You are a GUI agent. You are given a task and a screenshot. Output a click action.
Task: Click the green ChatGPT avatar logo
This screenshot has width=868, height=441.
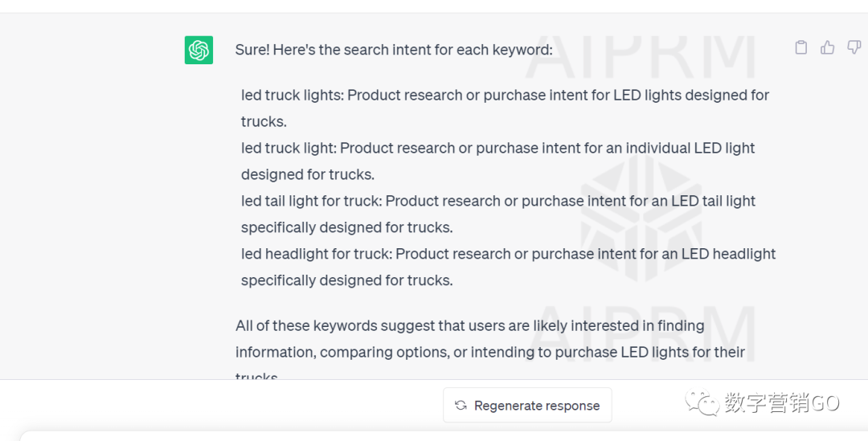tap(199, 50)
